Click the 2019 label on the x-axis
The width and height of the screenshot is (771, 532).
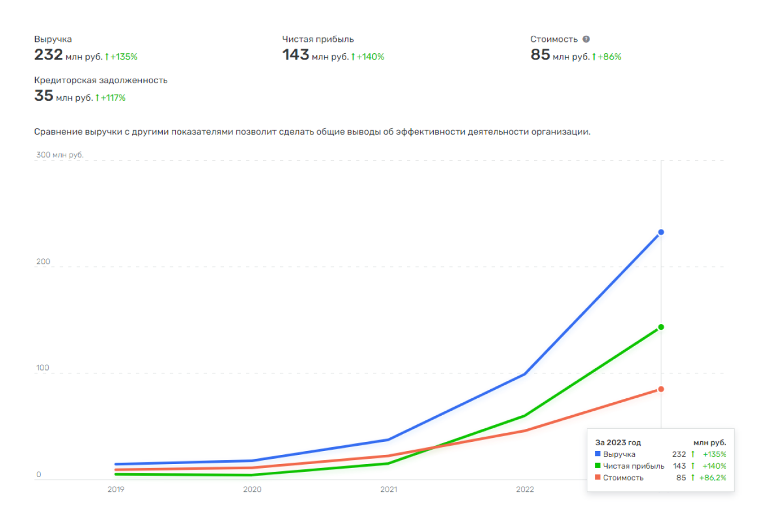[x=116, y=490]
